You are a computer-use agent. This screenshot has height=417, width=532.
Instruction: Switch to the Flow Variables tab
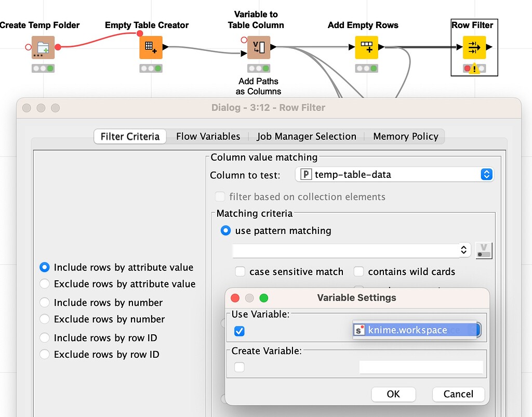tap(208, 136)
